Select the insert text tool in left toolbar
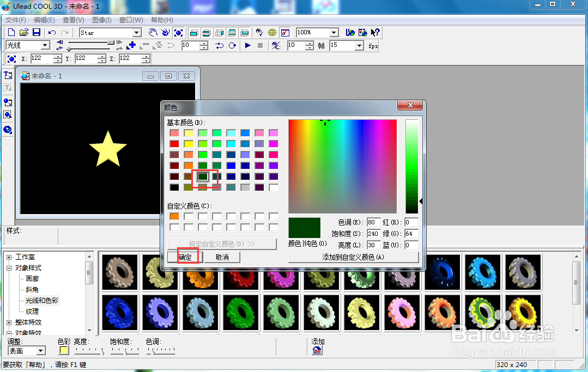 [x=8, y=75]
